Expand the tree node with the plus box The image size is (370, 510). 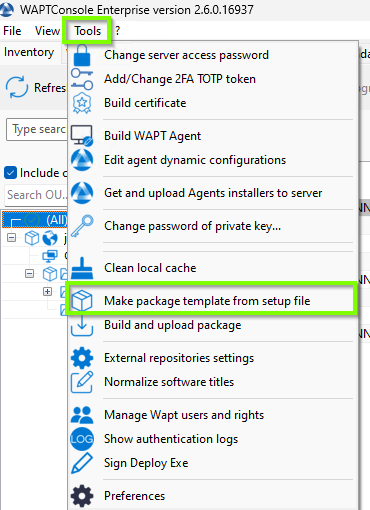coord(47,292)
